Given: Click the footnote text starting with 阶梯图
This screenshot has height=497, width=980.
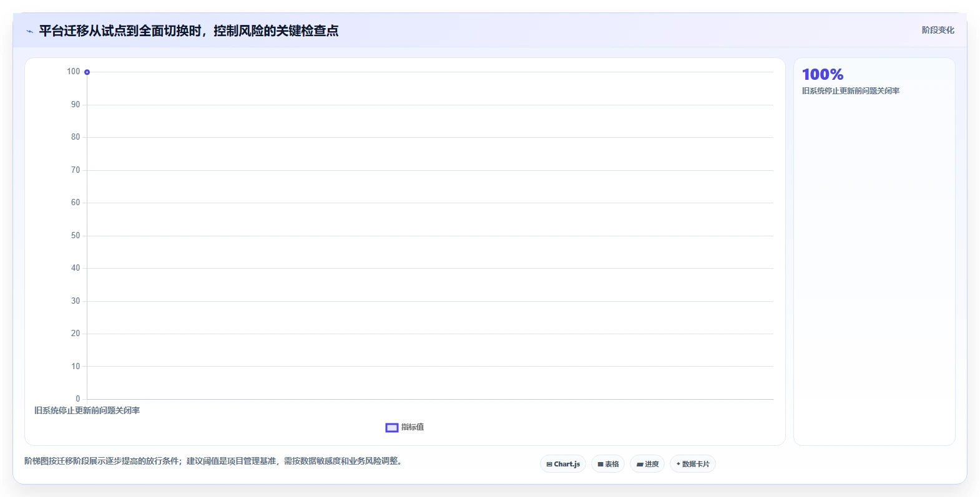Looking at the screenshot, I should [215, 461].
